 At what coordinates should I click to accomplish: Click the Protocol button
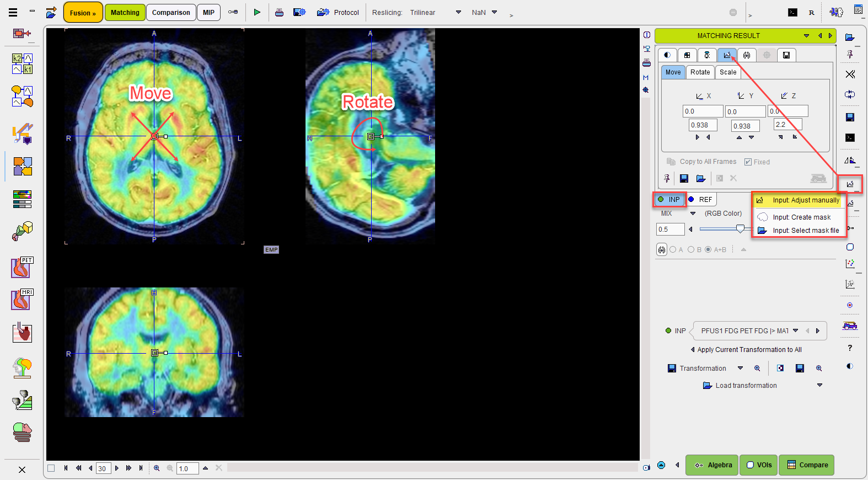click(x=338, y=12)
